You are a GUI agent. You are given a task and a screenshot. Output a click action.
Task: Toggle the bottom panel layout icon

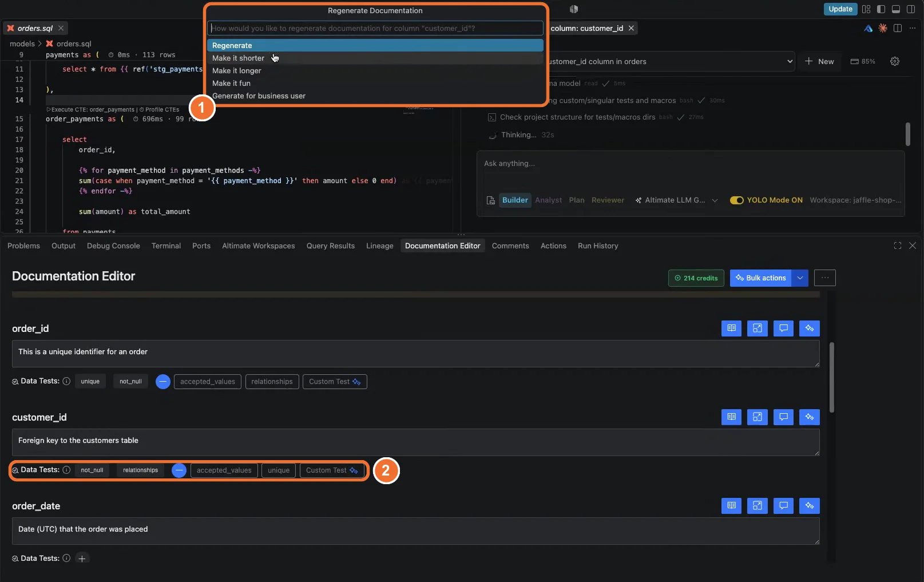896,9
